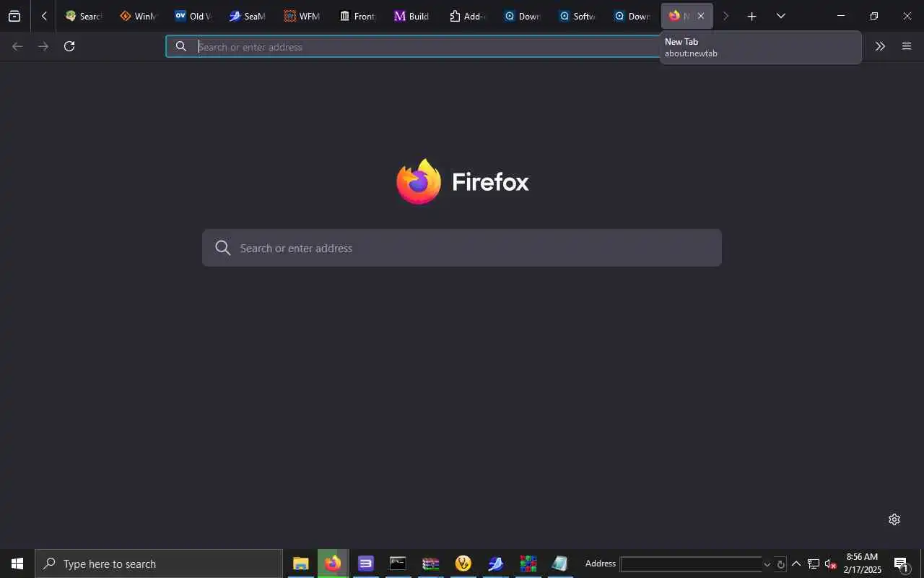Open the colorful grid taskbar icon

tap(528, 564)
